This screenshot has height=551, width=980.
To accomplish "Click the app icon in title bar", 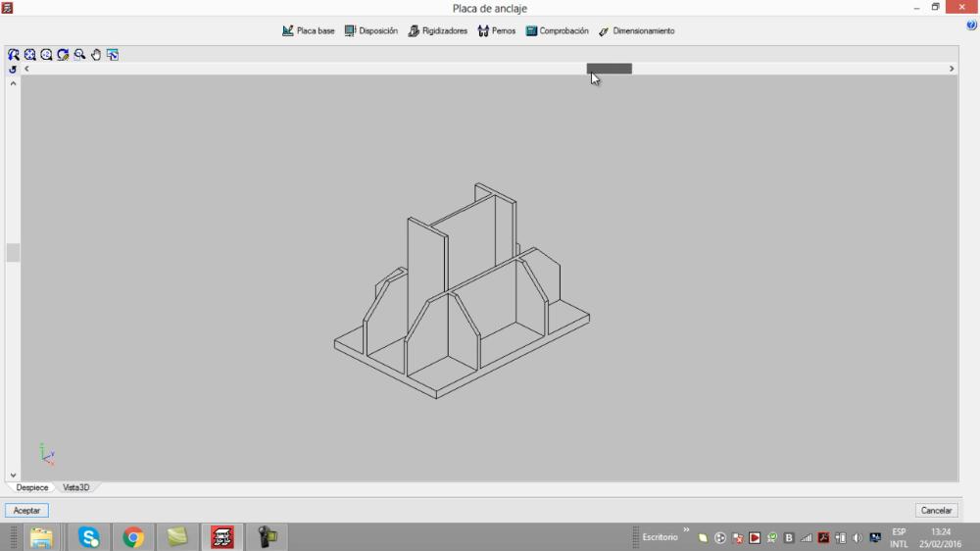I will pyautogui.click(x=8, y=8).
